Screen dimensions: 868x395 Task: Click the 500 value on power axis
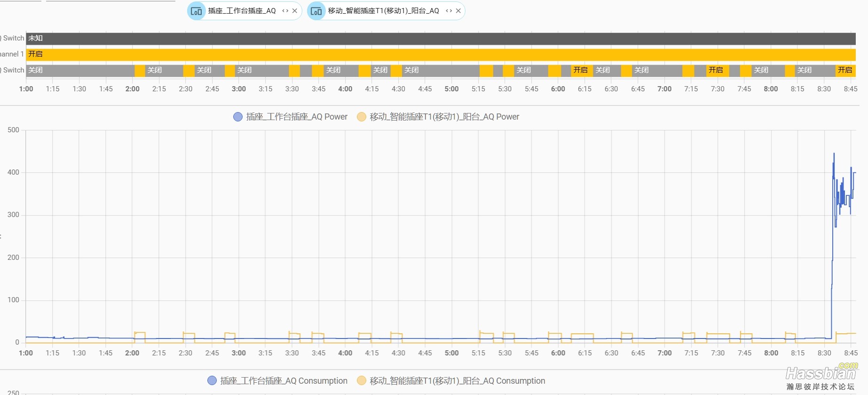tap(13, 130)
